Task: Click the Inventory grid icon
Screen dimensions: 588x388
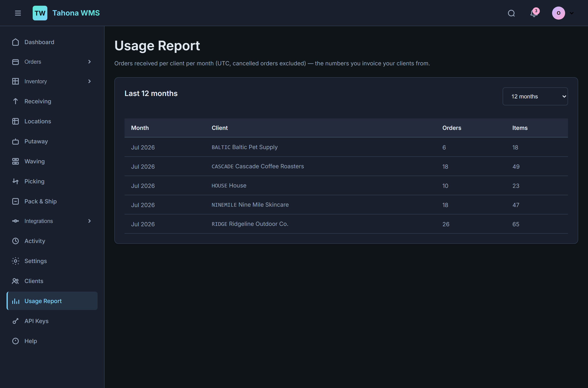Action: 16,81
